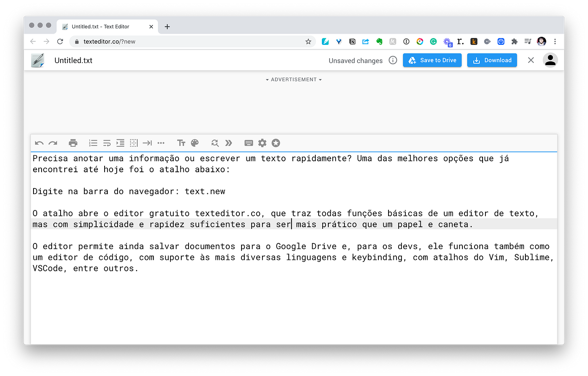Viewport: 588px width, 376px height.
Task: Open the font size (Tt) options
Action: pyautogui.click(x=181, y=143)
